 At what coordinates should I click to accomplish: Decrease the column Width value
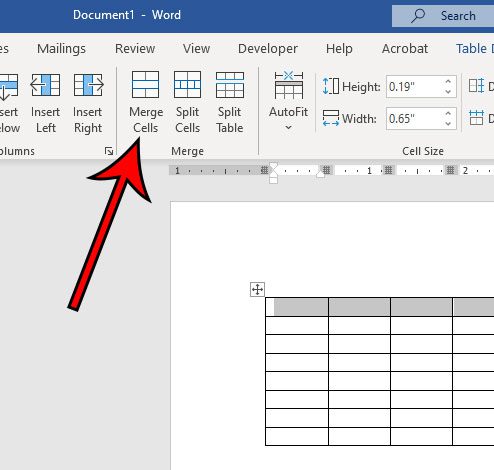[448, 124]
